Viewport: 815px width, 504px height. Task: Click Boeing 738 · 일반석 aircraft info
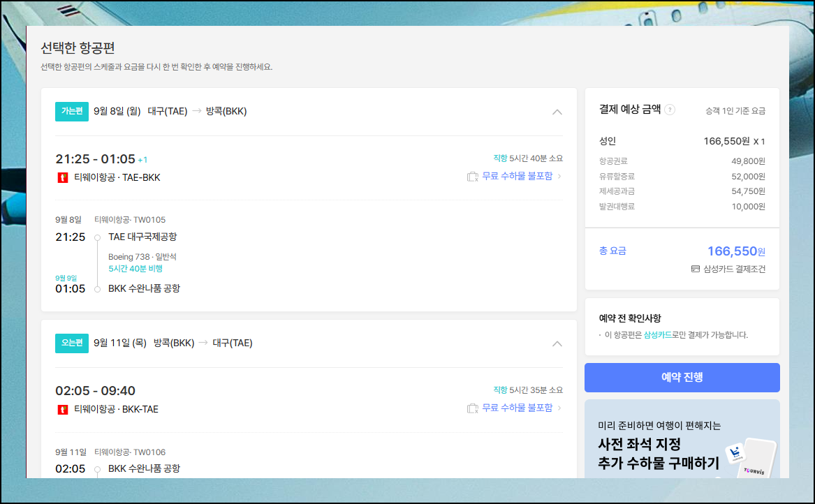[142, 257]
